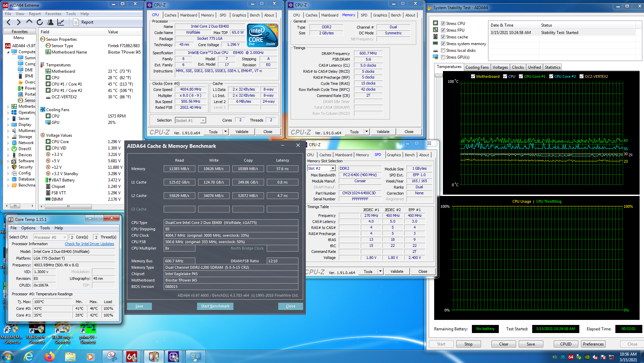The width and height of the screenshot is (644, 363).
Task: Open Options menu in Core Temp
Action: (28, 228)
